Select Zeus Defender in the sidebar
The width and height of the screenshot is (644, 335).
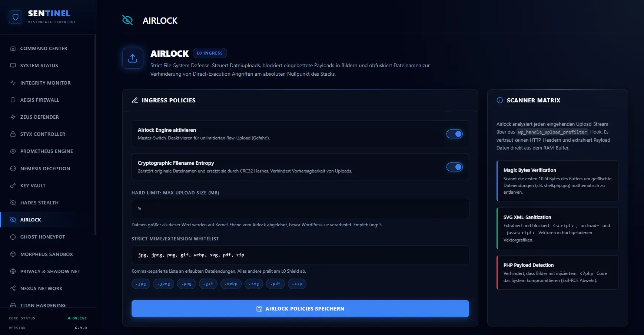coord(48,117)
